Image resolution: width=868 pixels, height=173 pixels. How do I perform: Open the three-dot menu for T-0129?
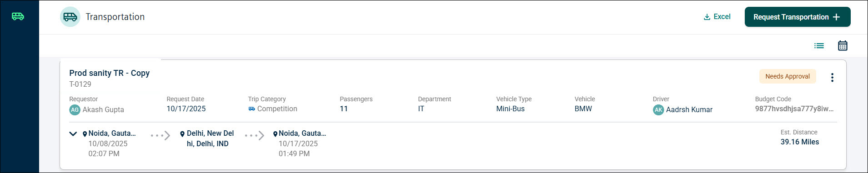tap(832, 77)
